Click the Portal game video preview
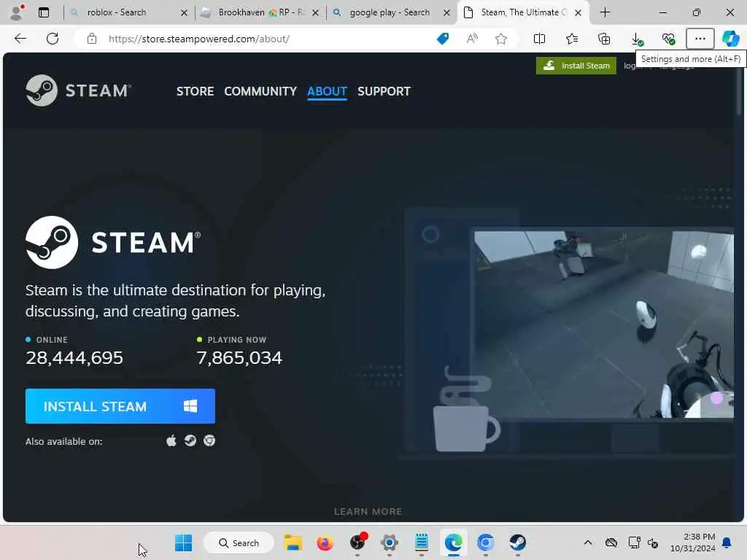The height and width of the screenshot is (560, 747). (x=603, y=324)
